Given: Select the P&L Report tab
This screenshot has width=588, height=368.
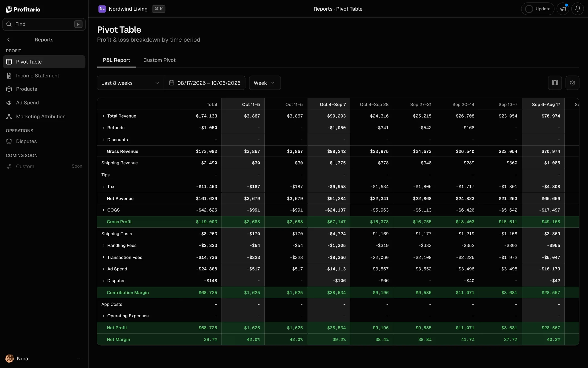Looking at the screenshot, I should (117, 60).
